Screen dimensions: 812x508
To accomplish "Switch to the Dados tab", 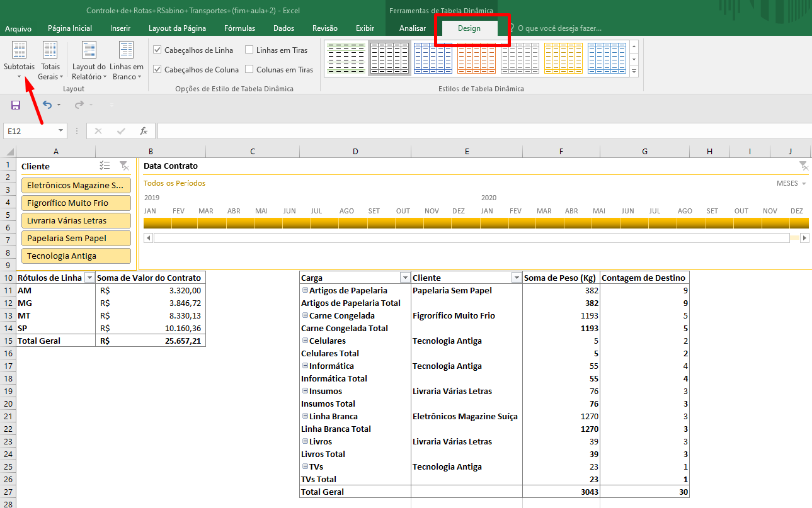I will (284, 28).
